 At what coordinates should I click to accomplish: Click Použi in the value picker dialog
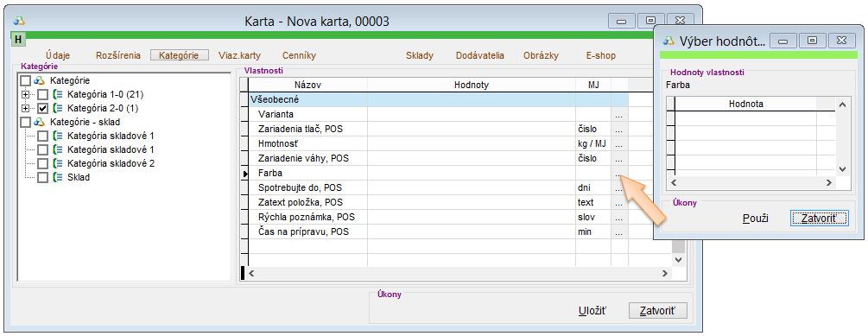755,218
